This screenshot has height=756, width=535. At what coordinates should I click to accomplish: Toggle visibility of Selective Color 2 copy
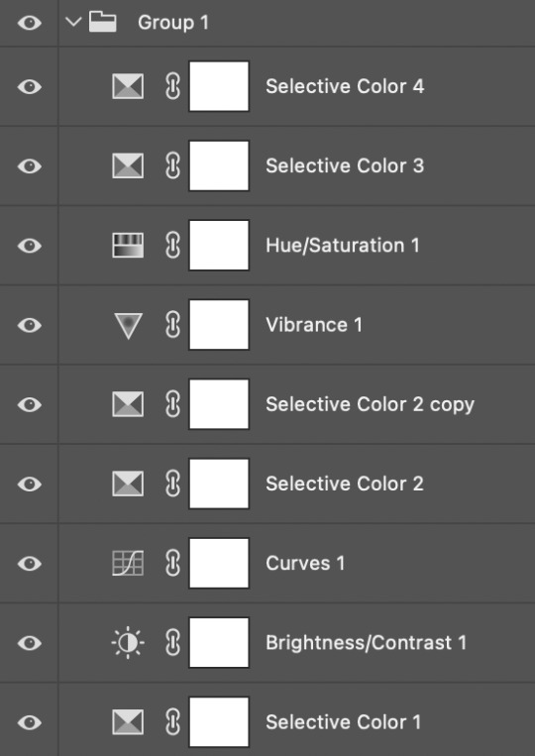pyautogui.click(x=30, y=404)
